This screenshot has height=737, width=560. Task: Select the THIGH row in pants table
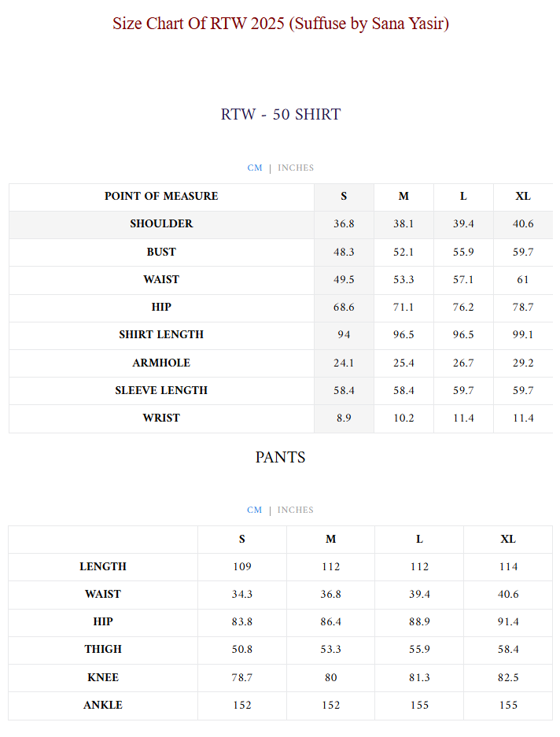coord(103,649)
